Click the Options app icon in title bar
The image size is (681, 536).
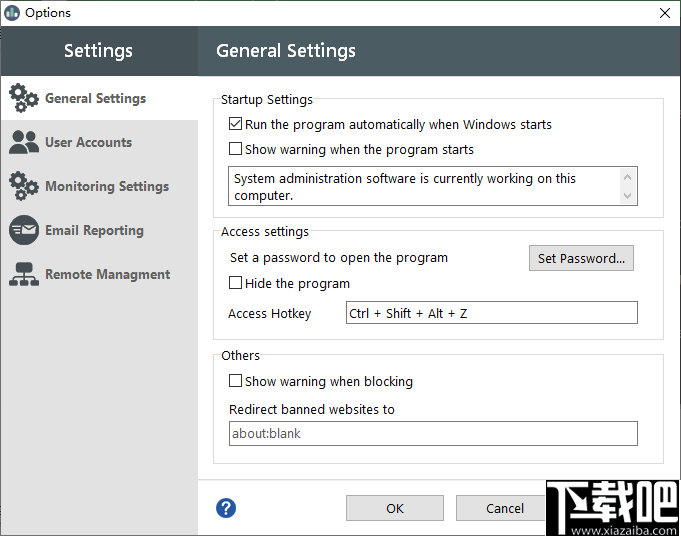coord(12,13)
